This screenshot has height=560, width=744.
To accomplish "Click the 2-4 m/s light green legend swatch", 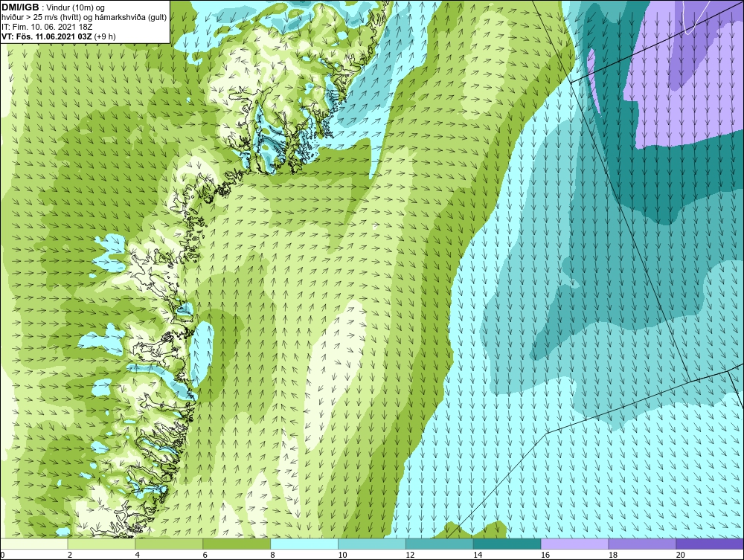I will click(x=101, y=544).
